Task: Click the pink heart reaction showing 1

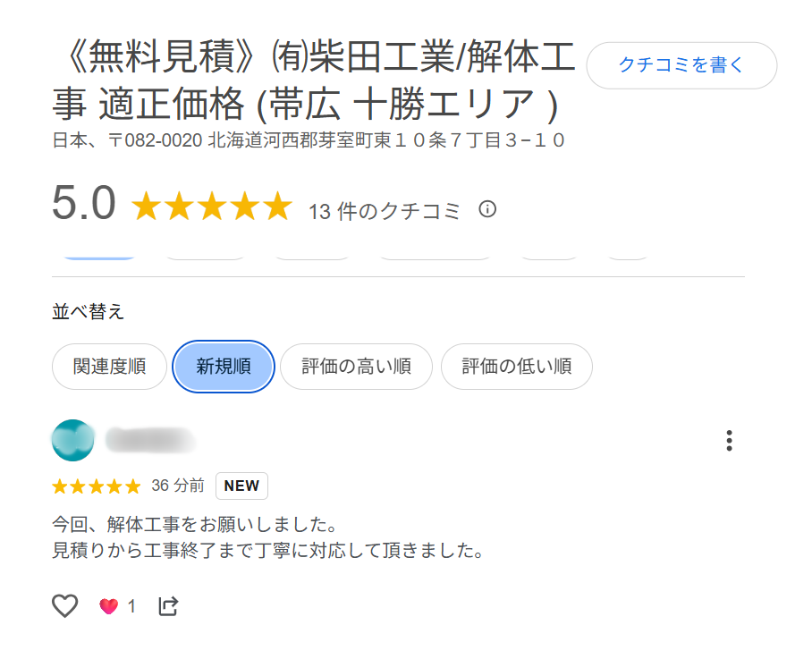Action: (109, 606)
